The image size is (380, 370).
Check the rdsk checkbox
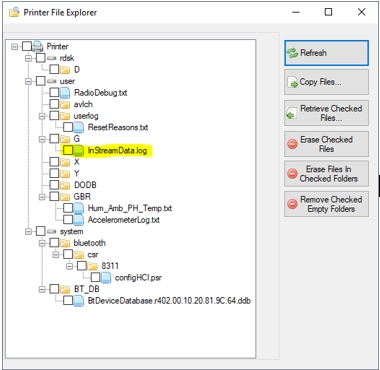coord(40,58)
